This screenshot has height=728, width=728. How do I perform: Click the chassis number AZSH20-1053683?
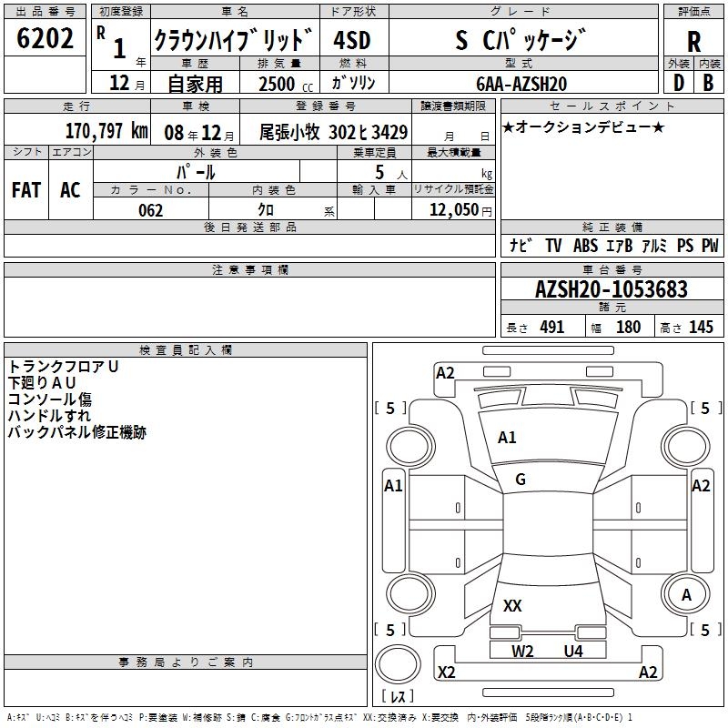click(x=611, y=290)
